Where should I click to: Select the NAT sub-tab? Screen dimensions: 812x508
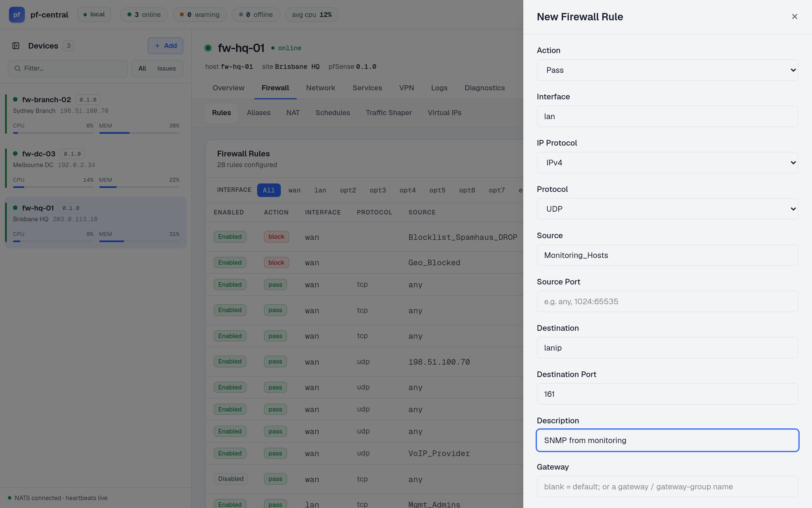(293, 113)
